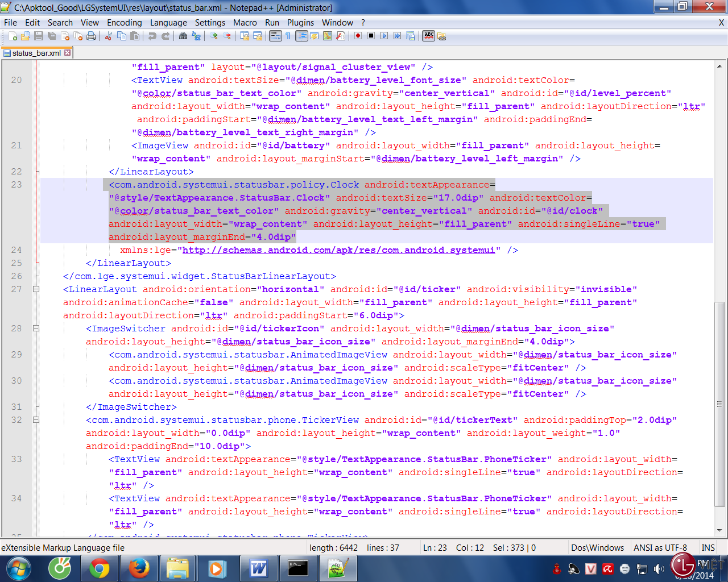The width and height of the screenshot is (728, 582).
Task: Click the volume speaker tray icon
Action: 659,569
